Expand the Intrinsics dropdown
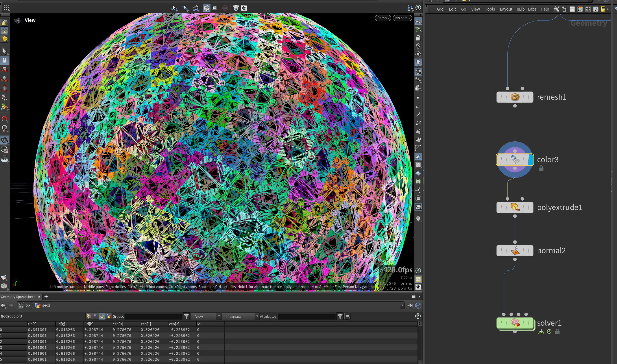 coord(240,316)
